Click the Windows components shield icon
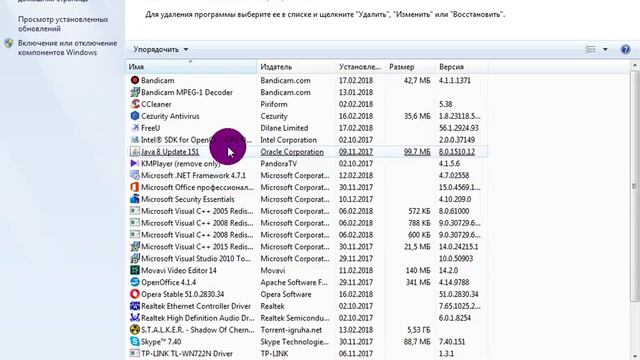The image size is (640, 360). click(x=9, y=43)
